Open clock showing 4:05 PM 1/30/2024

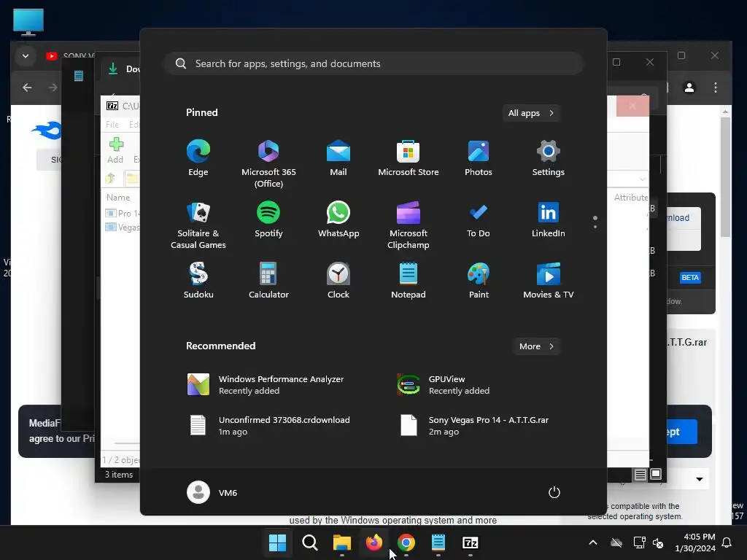pyautogui.click(x=695, y=542)
